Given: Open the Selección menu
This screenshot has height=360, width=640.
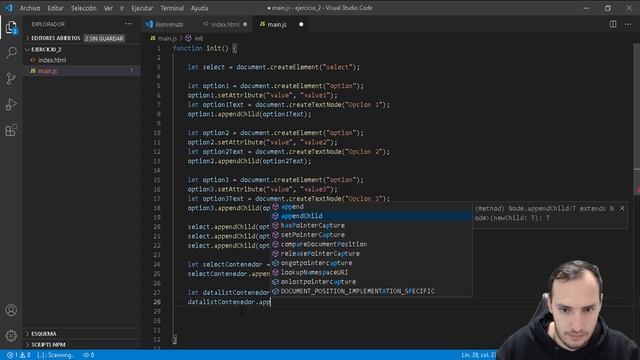Looking at the screenshot, I should [x=83, y=8].
